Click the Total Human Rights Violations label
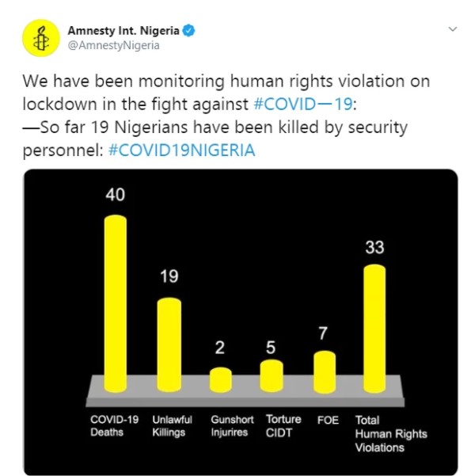The width and height of the screenshot is (467, 476). [x=391, y=434]
